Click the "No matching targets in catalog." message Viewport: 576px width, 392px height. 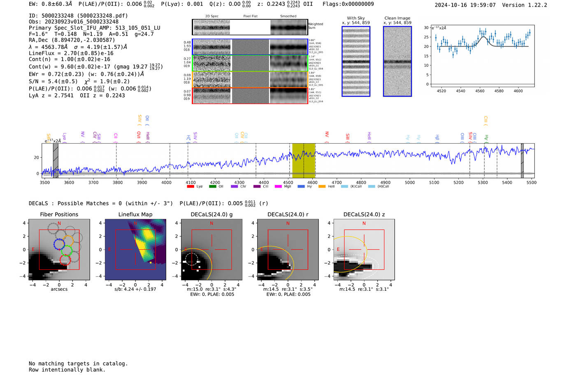(x=78, y=364)
